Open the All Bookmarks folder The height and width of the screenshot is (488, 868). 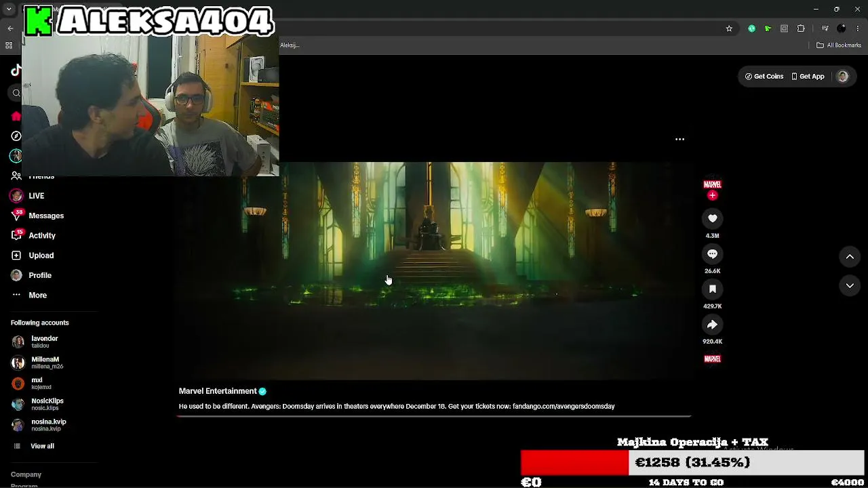pos(839,45)
